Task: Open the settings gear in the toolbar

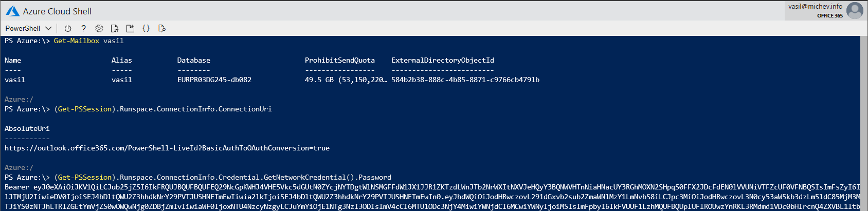Action: pos(99,28)
